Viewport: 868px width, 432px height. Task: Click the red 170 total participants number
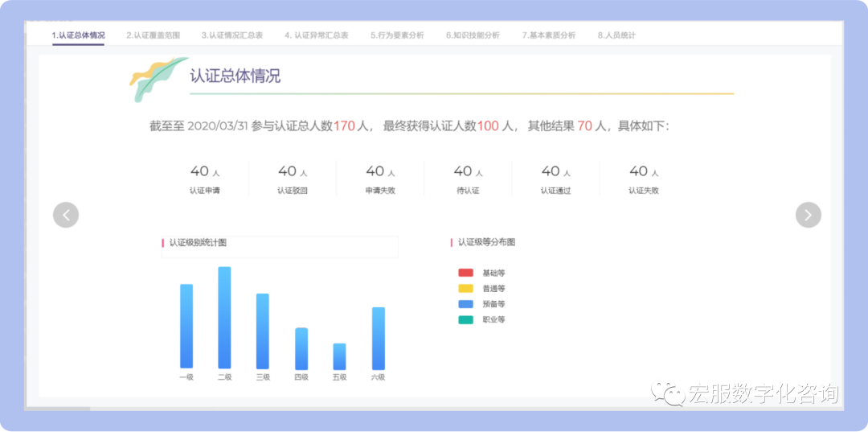coord(344,126)
